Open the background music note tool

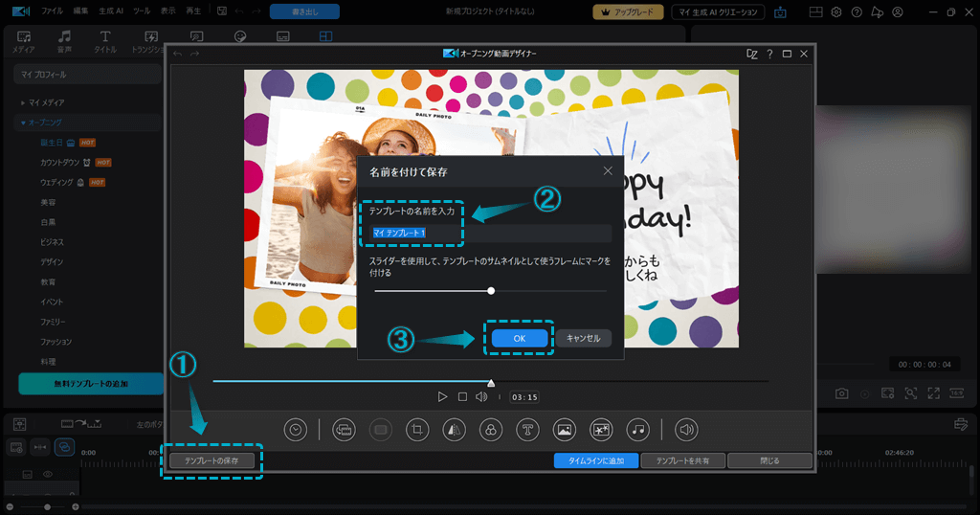point(637,430)
